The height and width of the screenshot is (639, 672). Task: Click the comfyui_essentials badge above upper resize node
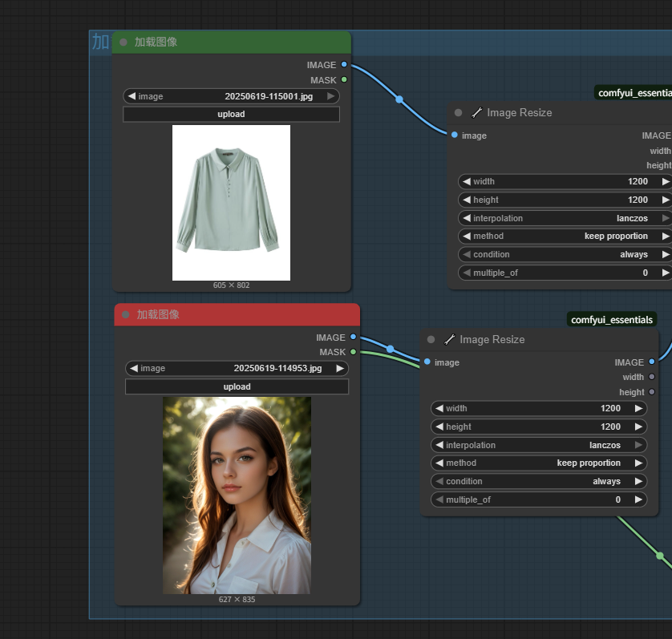pos(633,92)
